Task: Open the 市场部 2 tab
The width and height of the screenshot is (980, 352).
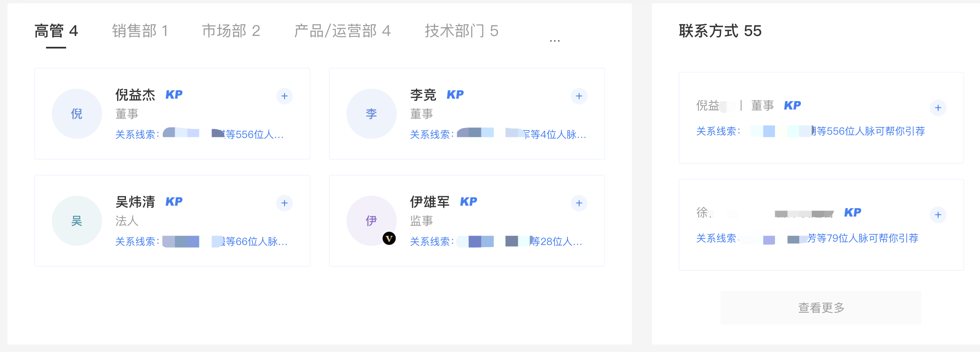Action: pos(231,31)
